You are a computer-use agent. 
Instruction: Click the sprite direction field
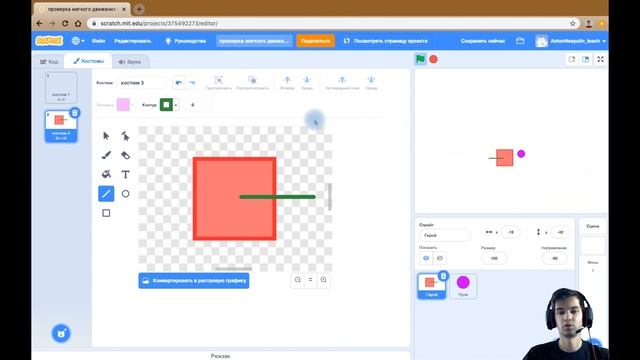554,258
